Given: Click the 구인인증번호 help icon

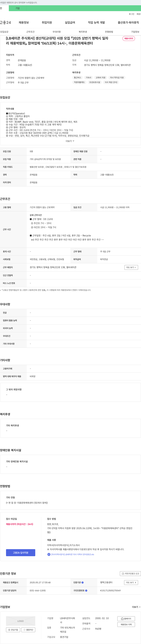Looking at the screenshot, I should (x=86, y=590).
